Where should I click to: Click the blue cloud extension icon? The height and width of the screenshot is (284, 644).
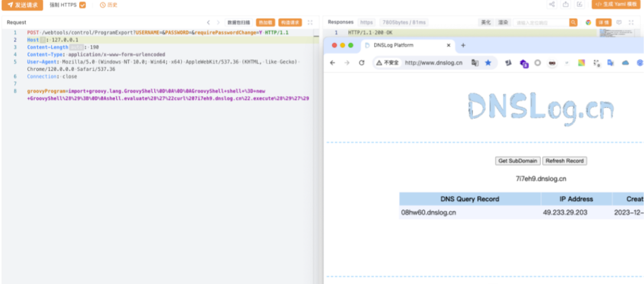[x=626, y=63]
